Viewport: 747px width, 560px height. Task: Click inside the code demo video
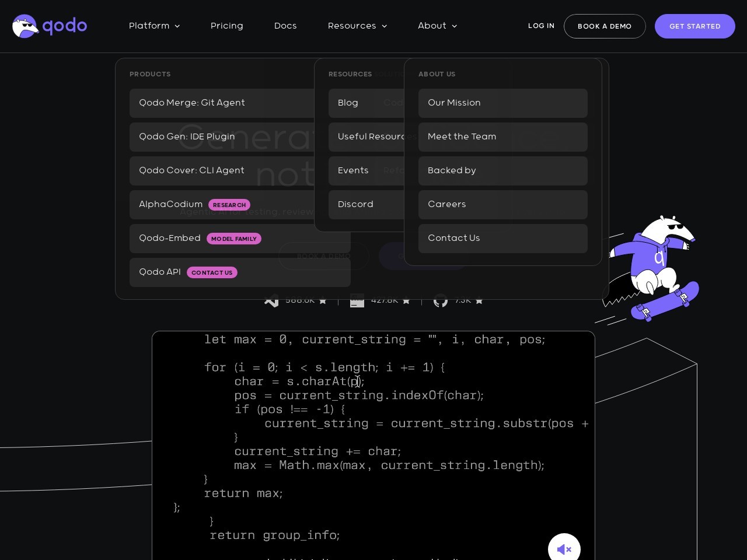(373, 443)
